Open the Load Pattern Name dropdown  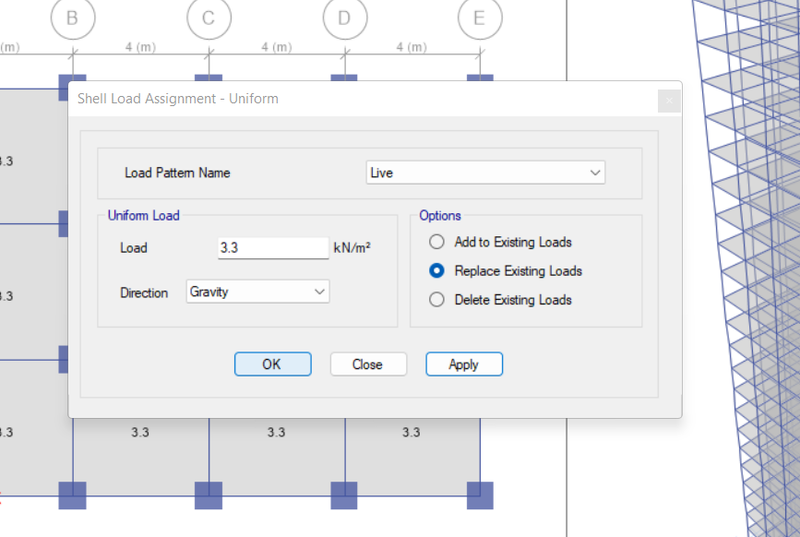click(486, 173)
